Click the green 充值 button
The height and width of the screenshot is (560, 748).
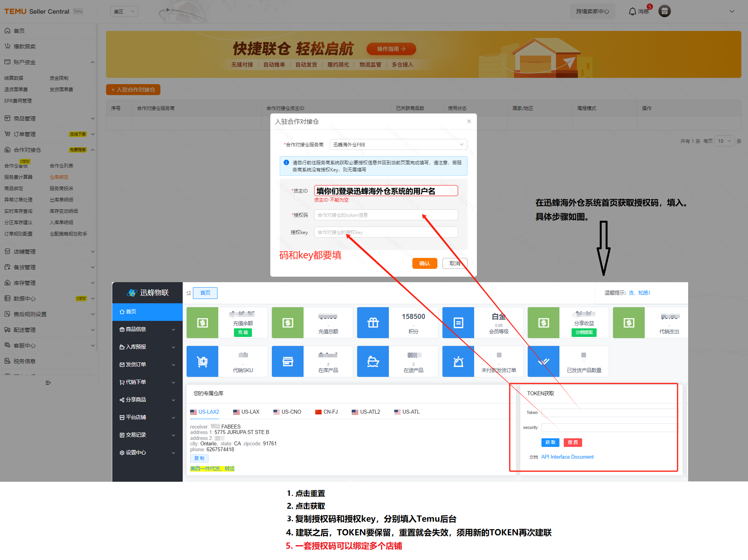[243, 332]
